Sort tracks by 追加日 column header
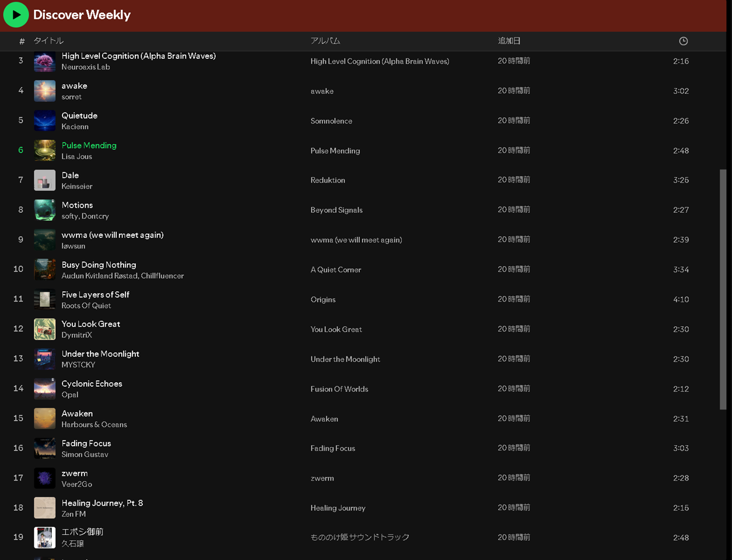The image size is (732, 560). 509,41
